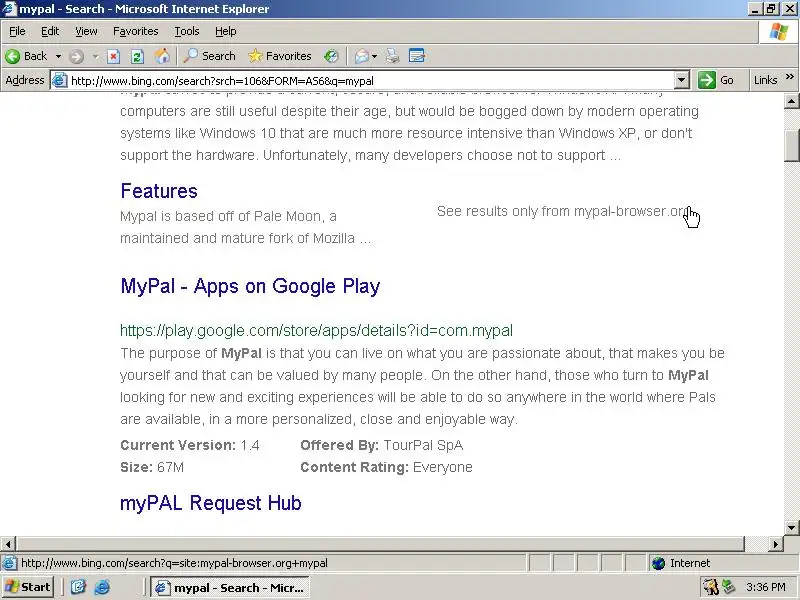The width and height of the screenshot is (800, 600).
Task: Click the status bar URL text
Action: click(174, 563)
